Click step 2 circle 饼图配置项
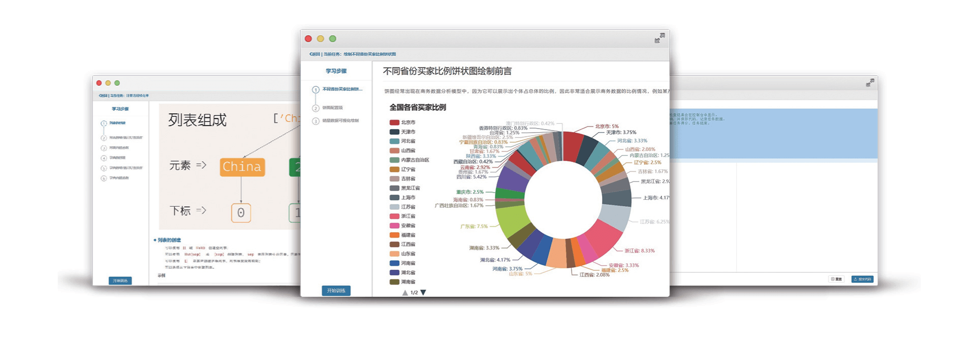This screenshot has height=343, width=980. (315, 108)
